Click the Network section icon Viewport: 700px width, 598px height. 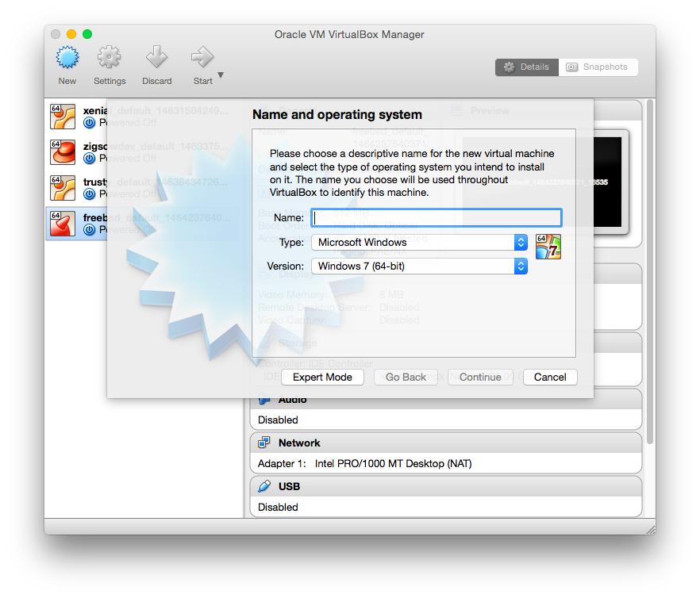pos(264,443)
